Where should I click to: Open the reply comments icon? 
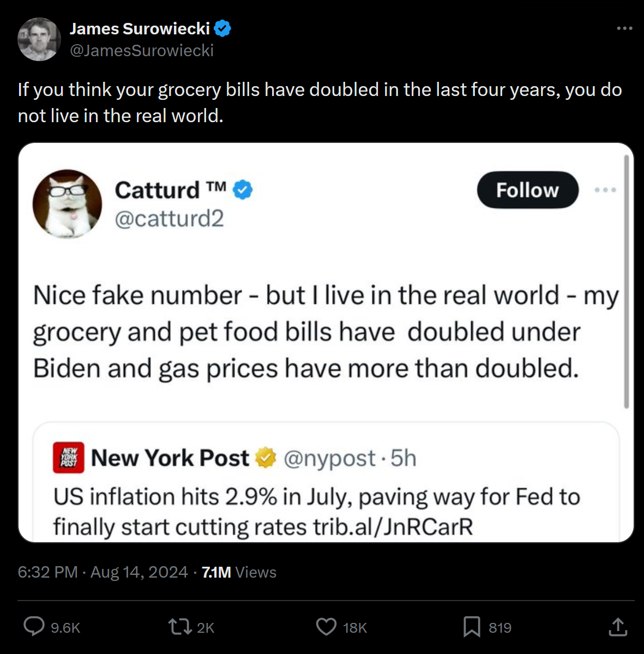click(x=34, y=627)
